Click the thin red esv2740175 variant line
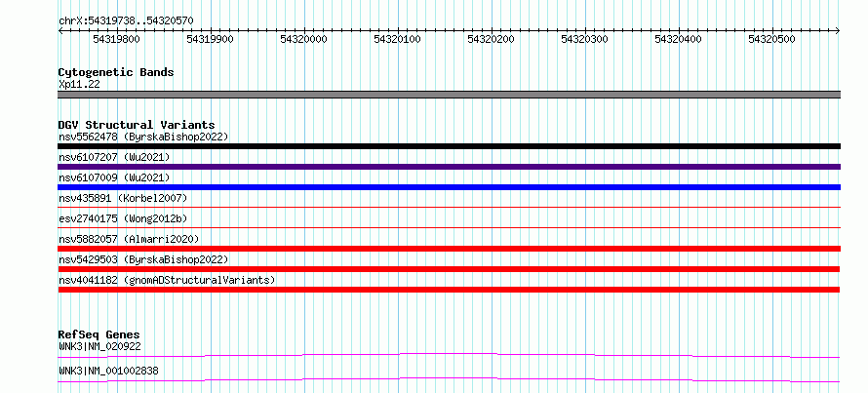 [x=449, y=227]
